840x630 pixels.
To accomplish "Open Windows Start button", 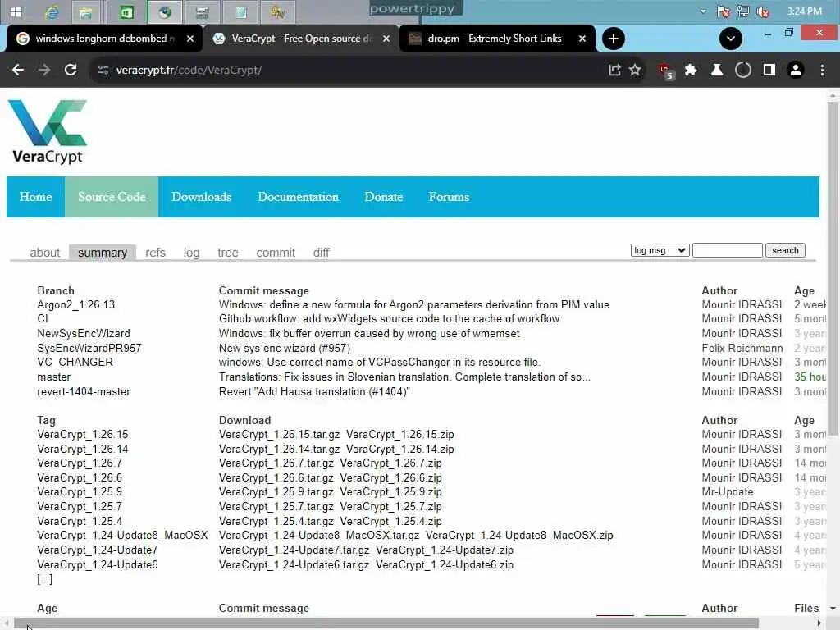I will (16, 11).
